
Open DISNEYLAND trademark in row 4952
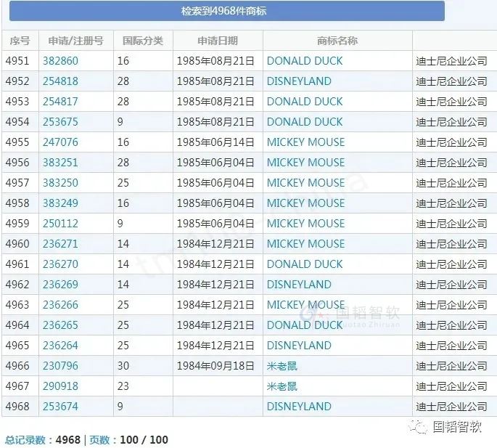click(299, 81)
